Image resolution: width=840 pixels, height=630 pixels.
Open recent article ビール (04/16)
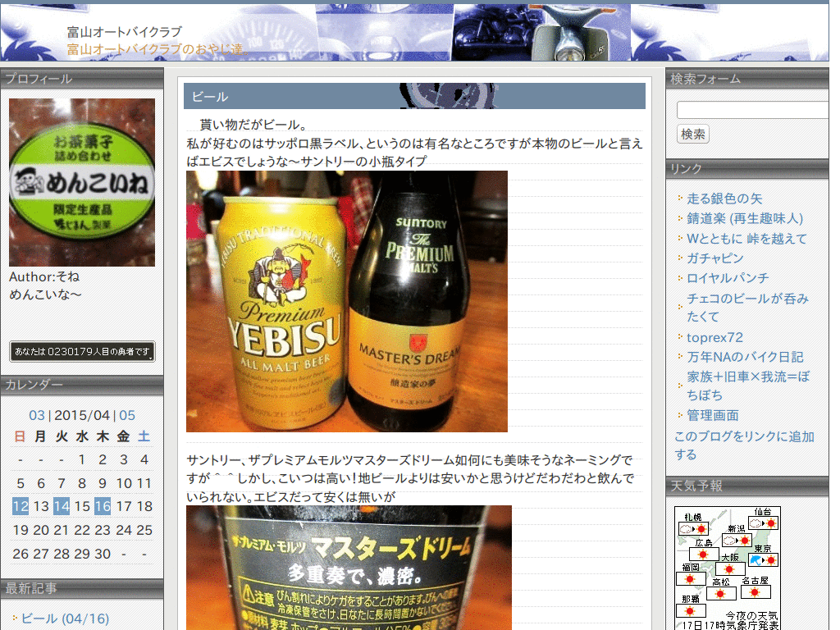point(65,619)
